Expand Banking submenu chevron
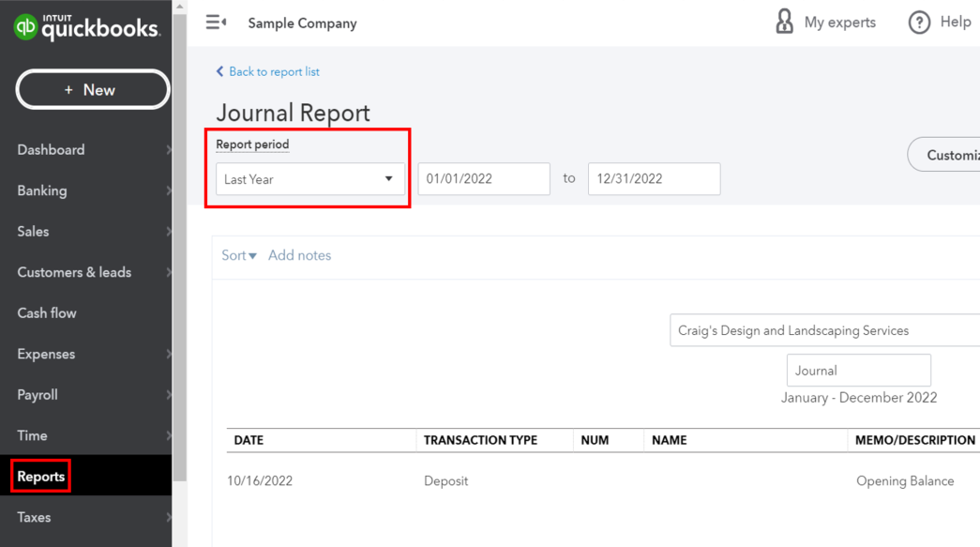980x547 pixels. click(x=169, y=190)
